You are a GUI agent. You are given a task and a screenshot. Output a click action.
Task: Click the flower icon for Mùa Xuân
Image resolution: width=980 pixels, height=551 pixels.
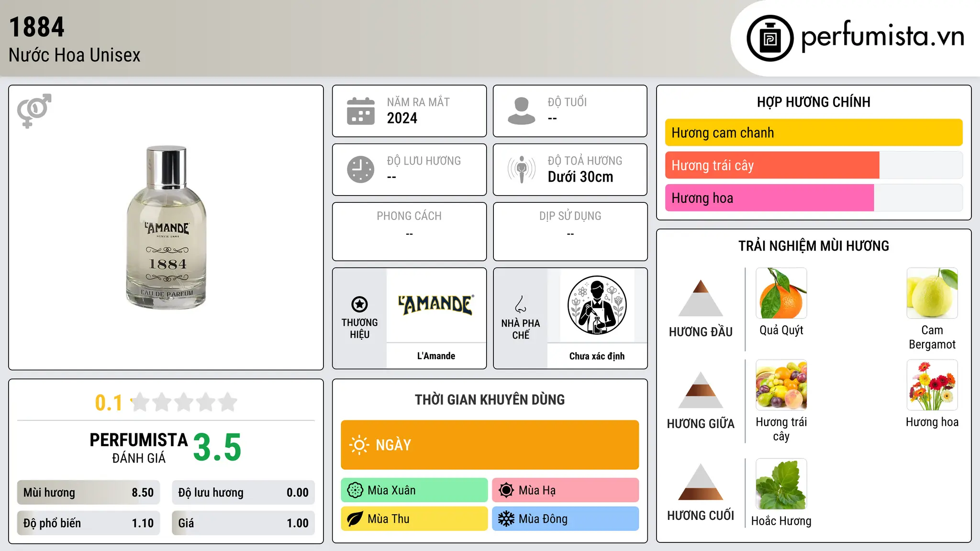355,490
